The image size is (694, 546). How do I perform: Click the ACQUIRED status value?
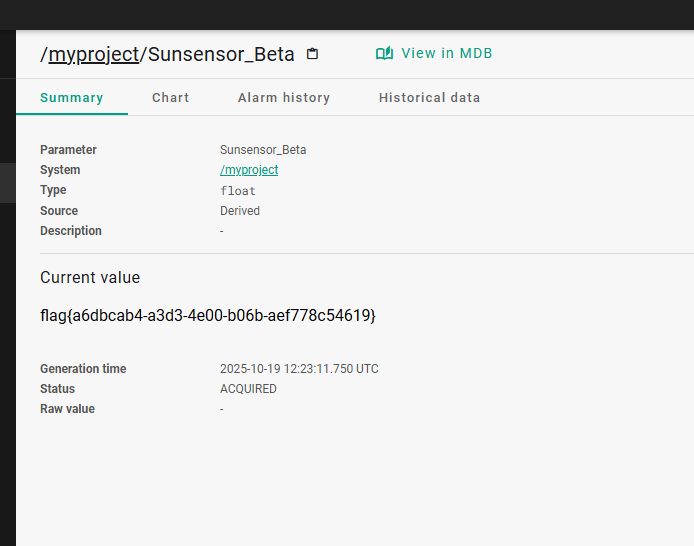pyautogui.click(x=248, y=389)
